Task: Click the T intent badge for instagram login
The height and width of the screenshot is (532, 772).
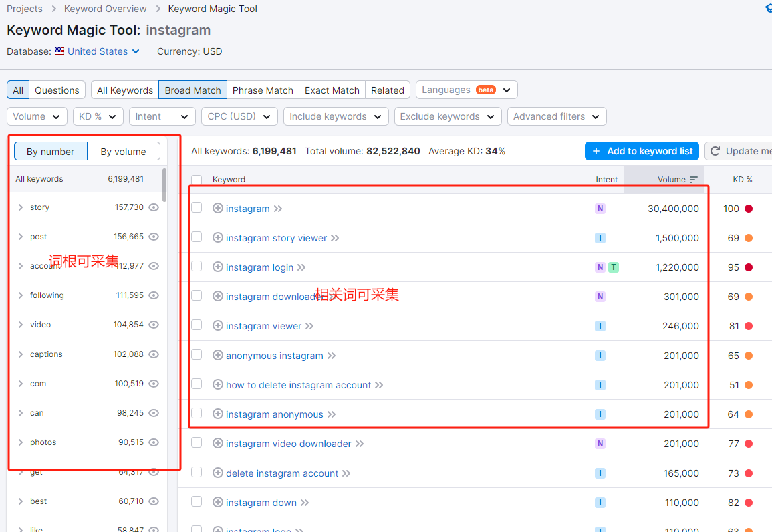Action: [614, 267]
